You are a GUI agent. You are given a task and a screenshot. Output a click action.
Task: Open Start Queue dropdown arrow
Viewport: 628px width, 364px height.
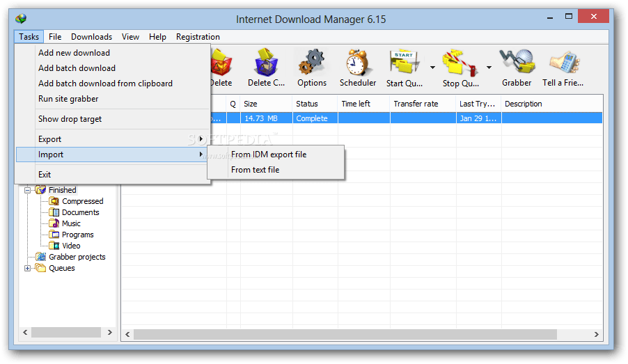click(x=432, y=68)
